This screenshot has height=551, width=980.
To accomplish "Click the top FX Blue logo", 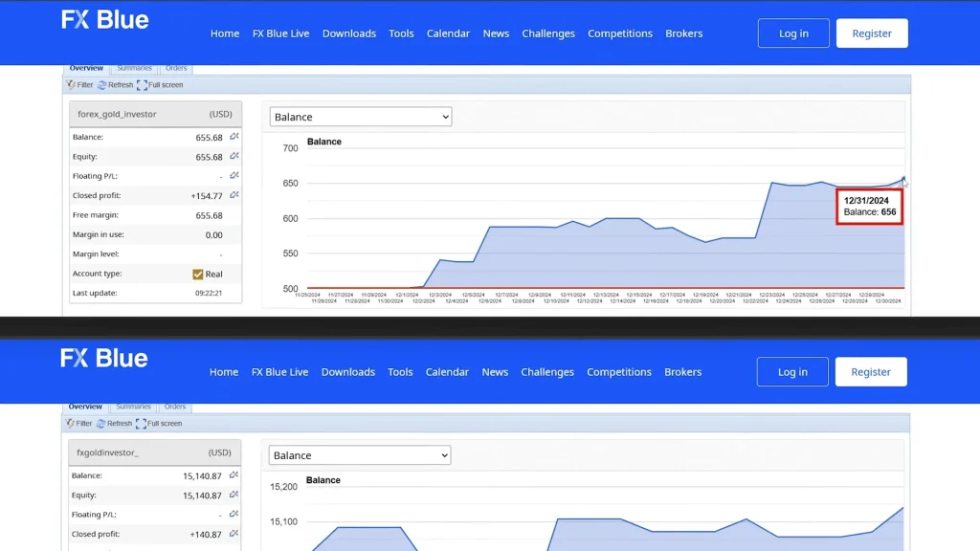I will (105, 20).
